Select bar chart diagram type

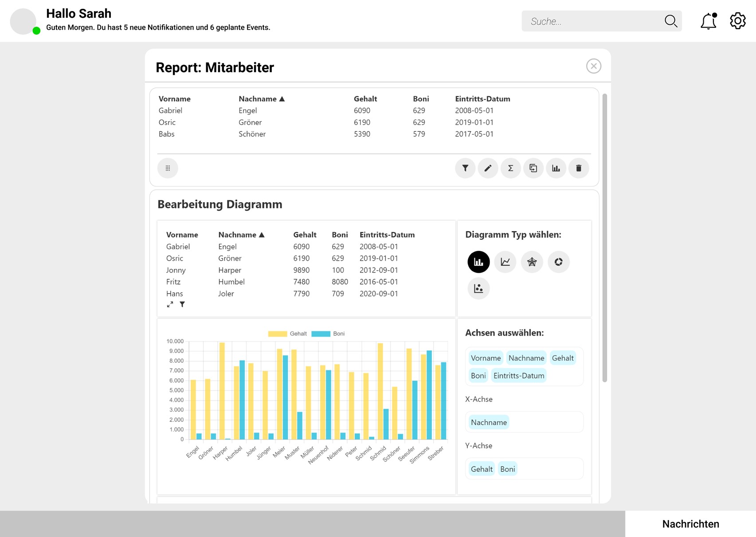pos(478,262)
